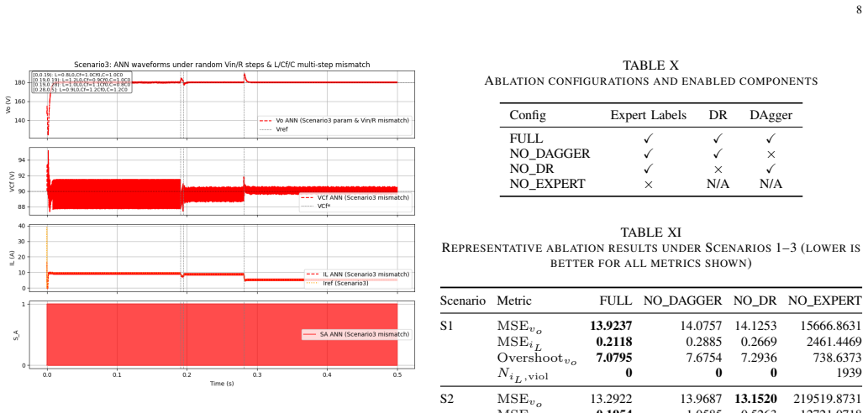This screenshot has width=868, height=413.
Task: Click the value 7.2936
Action: coord(759,357)
